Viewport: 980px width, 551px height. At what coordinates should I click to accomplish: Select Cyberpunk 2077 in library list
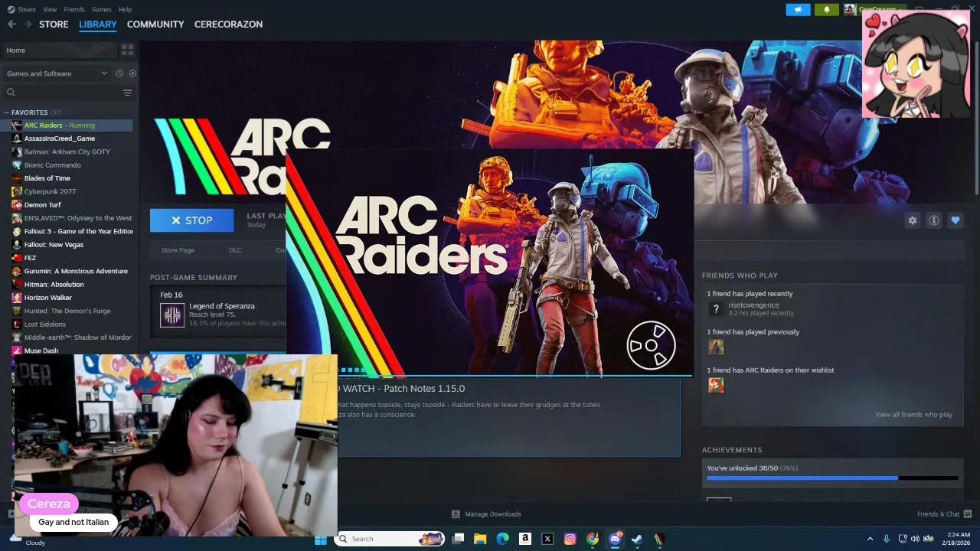coord(50,191)
